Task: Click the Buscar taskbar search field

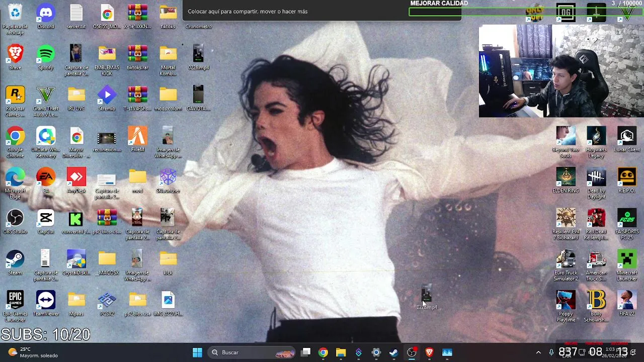Action: 252,352
